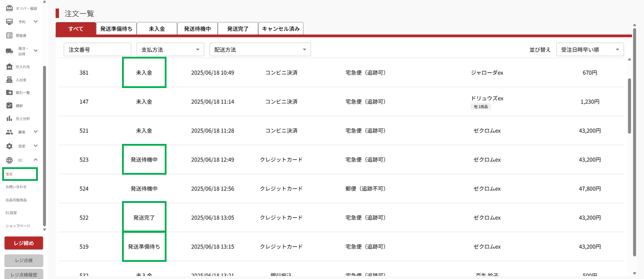Switch to the 未入金 tab

coord(157,29)
